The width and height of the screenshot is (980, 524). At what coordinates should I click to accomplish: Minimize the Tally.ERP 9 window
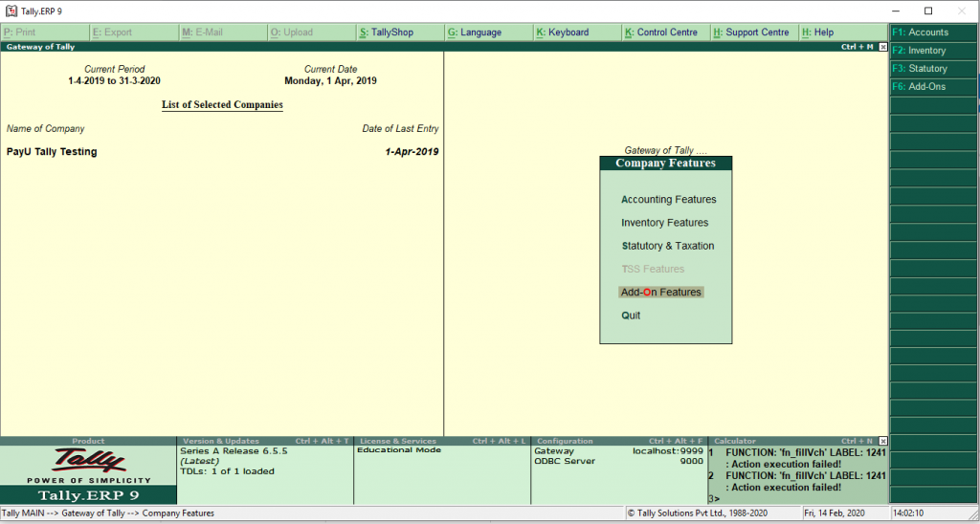pos(896,11)
